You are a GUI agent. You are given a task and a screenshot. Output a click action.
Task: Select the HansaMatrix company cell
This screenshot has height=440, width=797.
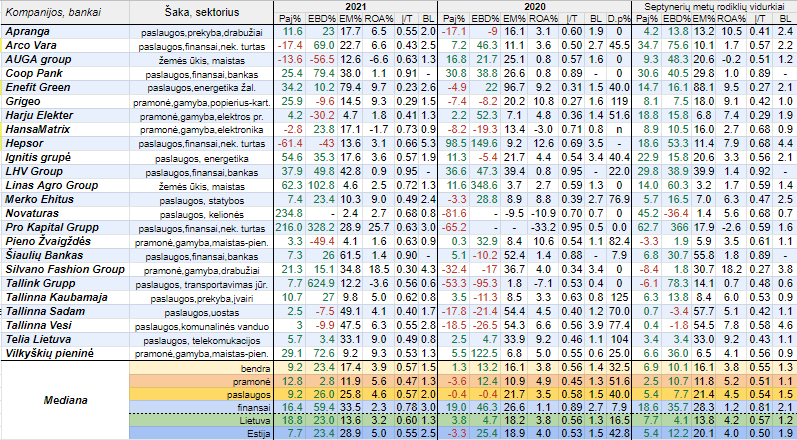65,130
